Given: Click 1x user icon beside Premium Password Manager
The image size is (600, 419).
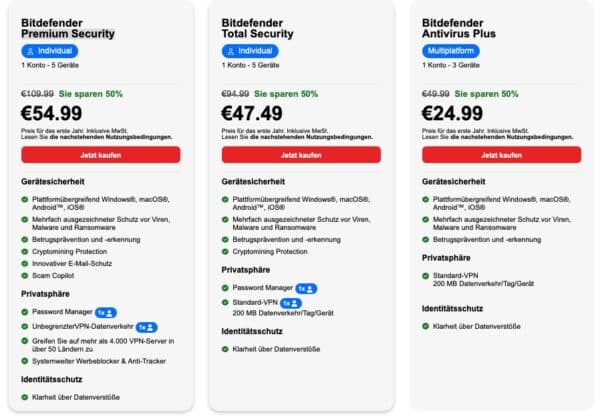Looking at the screenshot, I should [106, 313].
